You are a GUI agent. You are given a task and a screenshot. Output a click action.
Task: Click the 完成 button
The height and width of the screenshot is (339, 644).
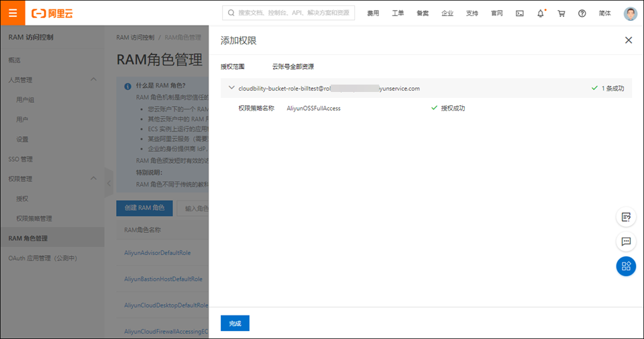(235, 324)
